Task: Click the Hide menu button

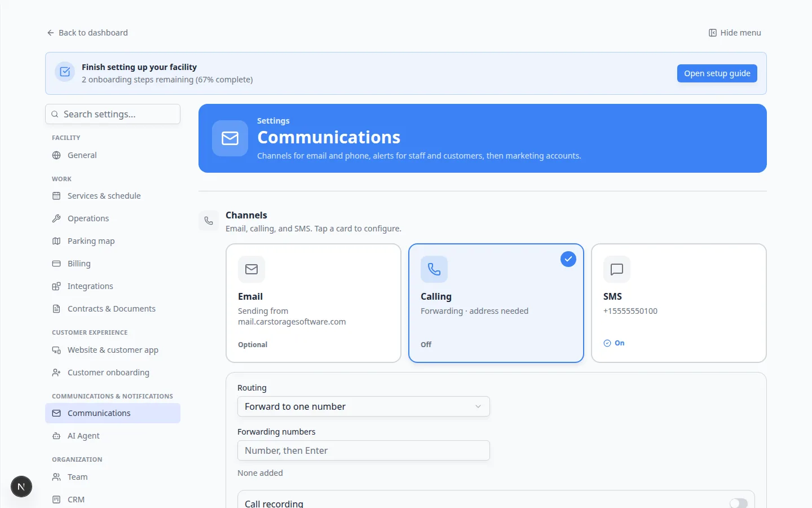Action: pyautogui.click(x=735, y=33)
